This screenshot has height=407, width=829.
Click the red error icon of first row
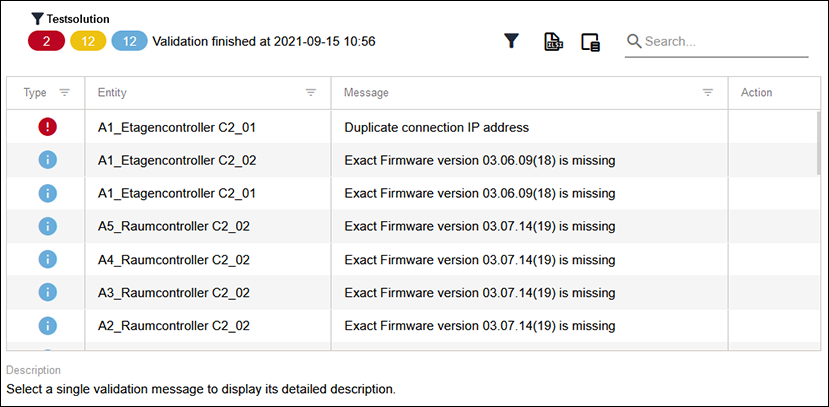pyautogui.click(x=48, y=127)
